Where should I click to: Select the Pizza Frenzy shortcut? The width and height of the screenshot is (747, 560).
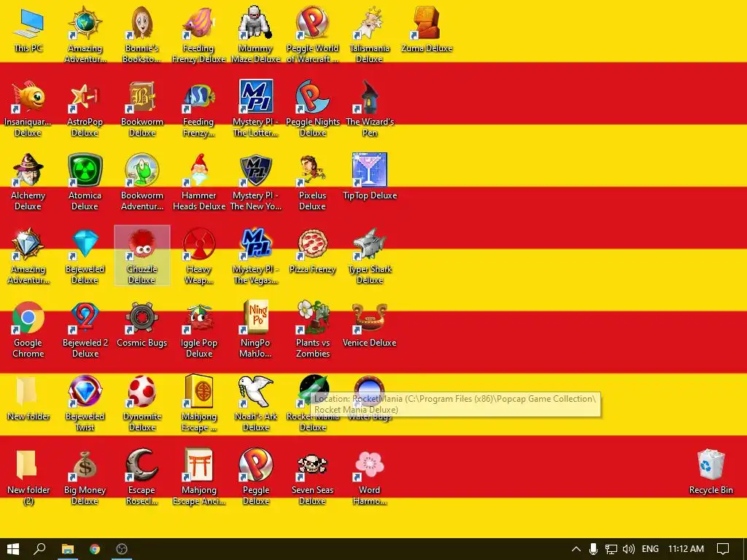pos(312,251)
